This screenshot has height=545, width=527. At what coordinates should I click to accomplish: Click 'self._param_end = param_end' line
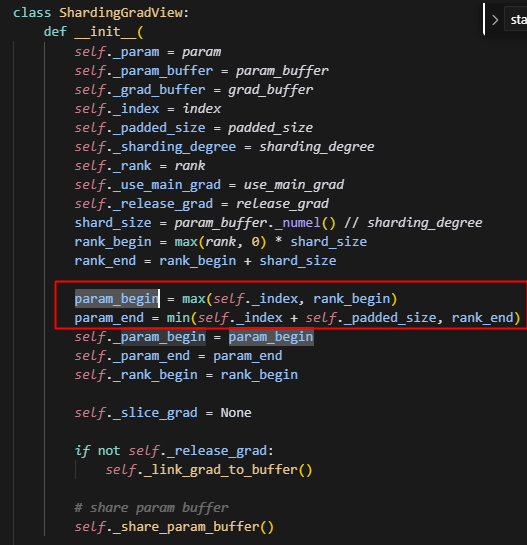178,356
